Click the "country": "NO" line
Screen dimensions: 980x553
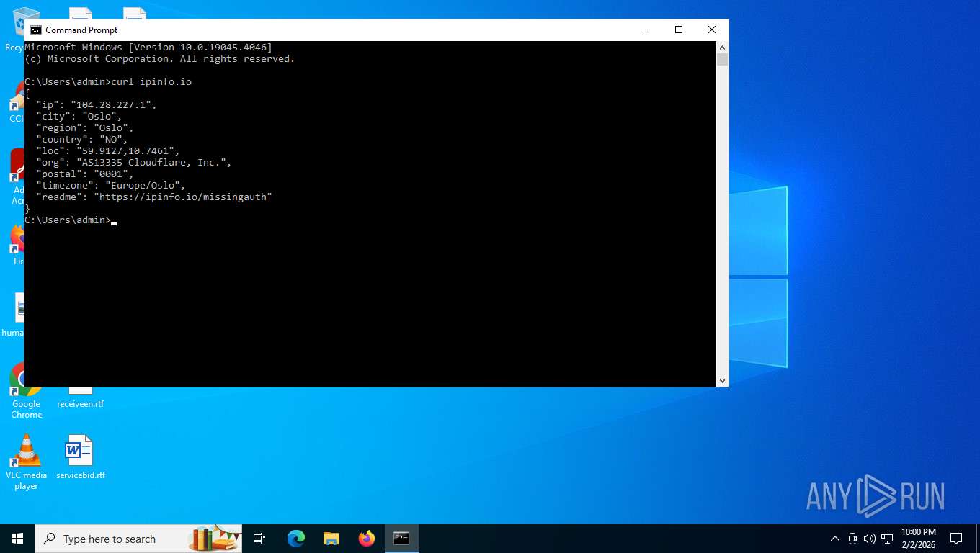click(x=82, y=140)
